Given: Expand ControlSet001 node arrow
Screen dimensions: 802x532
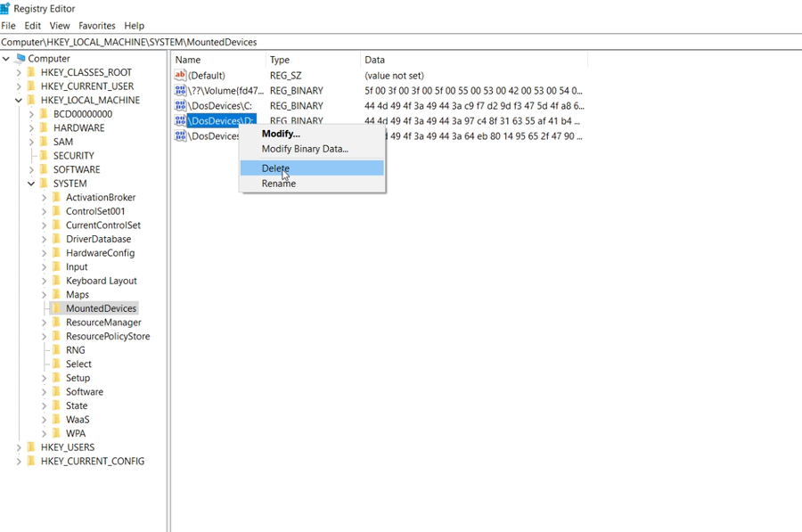Looking at the screenshot, I should coord(44,211).
